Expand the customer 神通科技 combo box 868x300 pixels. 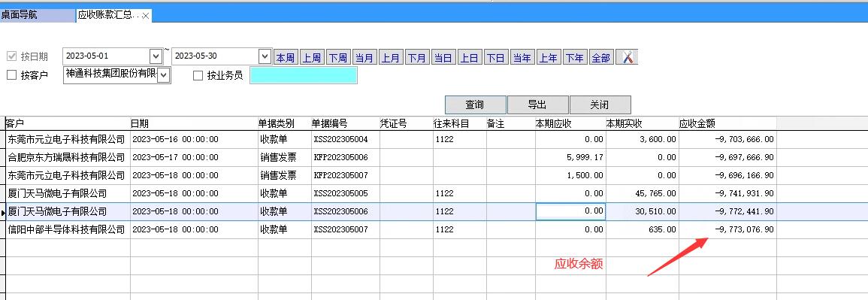(x=164, y=76)
